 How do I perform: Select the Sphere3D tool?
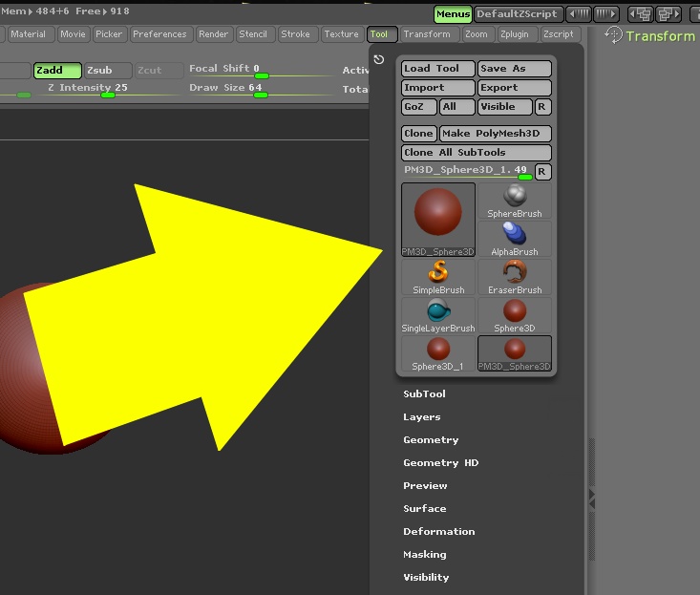coord(515,316)
